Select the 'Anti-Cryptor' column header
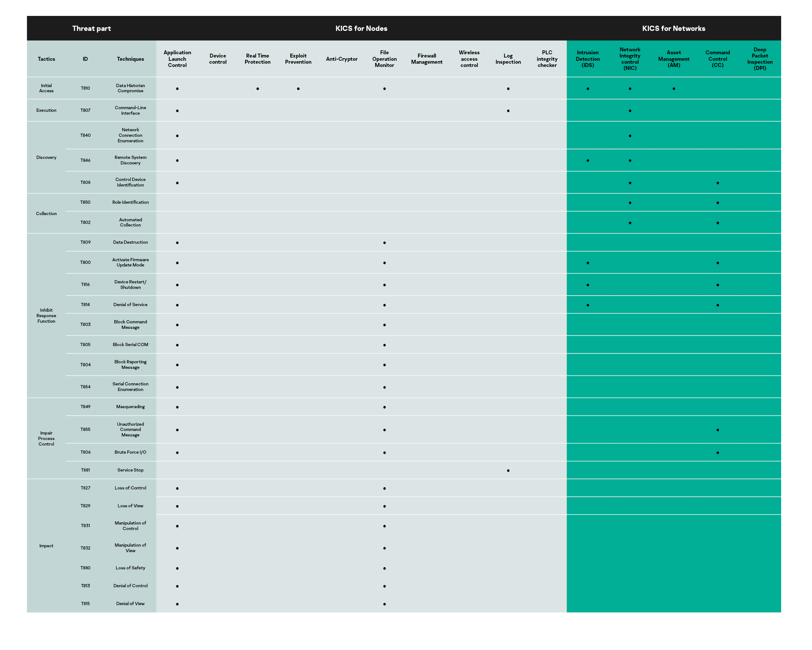Image resolution: width=812 pixels, height=650 pixels. 342,59
